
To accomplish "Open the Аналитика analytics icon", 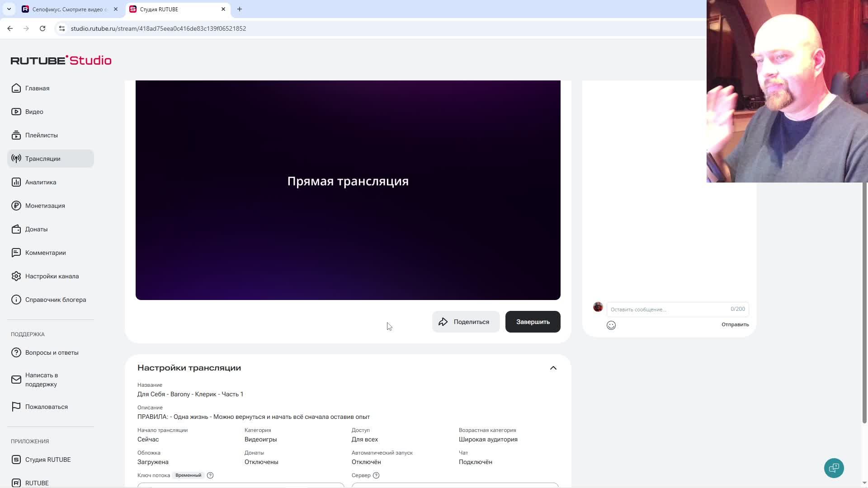I will coord(16,182).
